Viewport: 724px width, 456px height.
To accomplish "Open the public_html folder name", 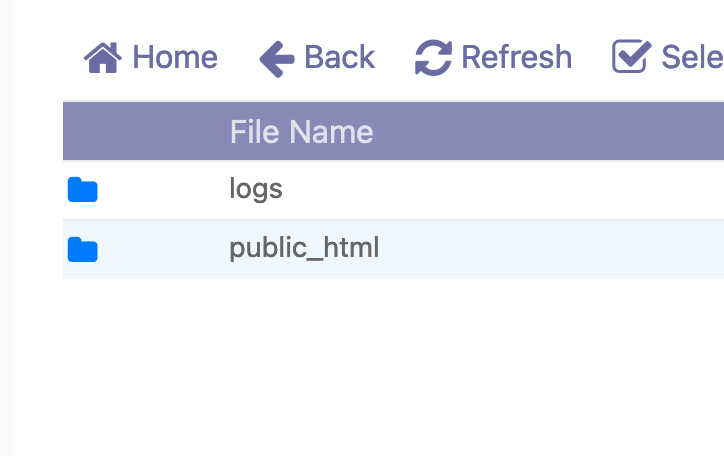I will pos(304,249).
